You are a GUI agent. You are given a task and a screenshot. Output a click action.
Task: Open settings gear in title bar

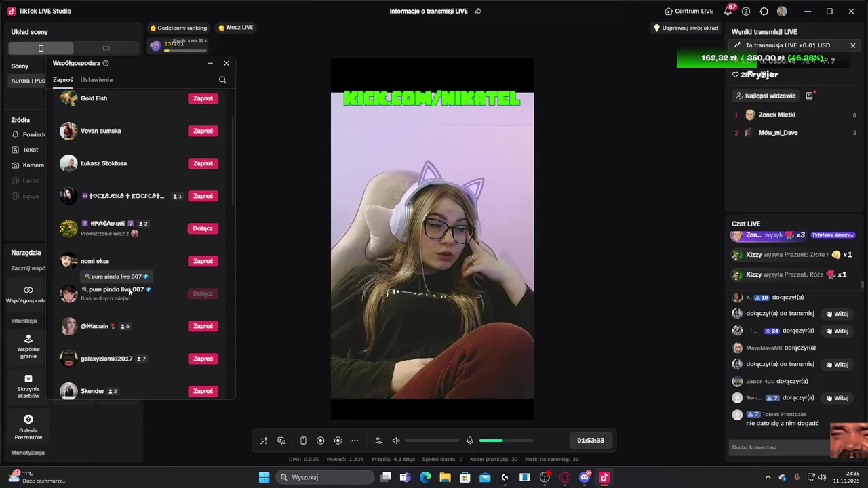(764, 11)
